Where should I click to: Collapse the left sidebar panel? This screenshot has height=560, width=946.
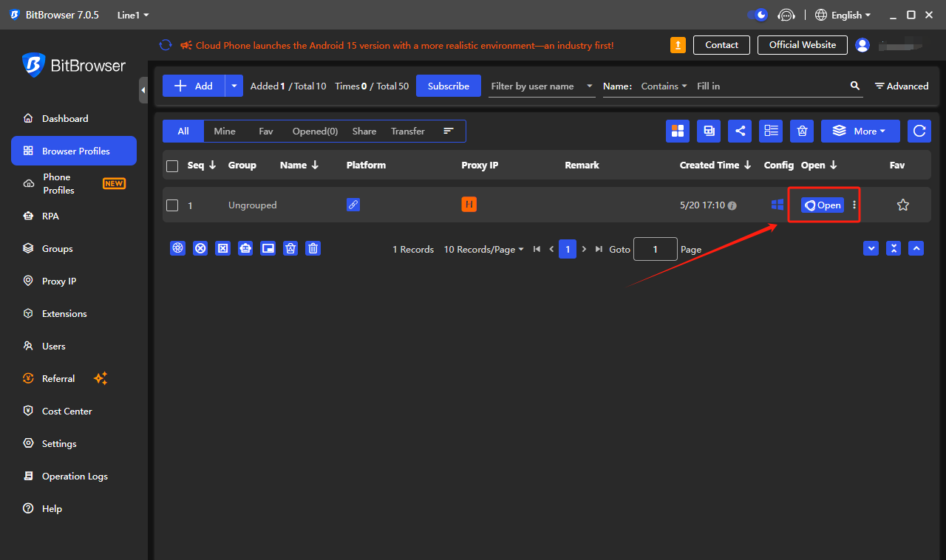tap(143, 90)
